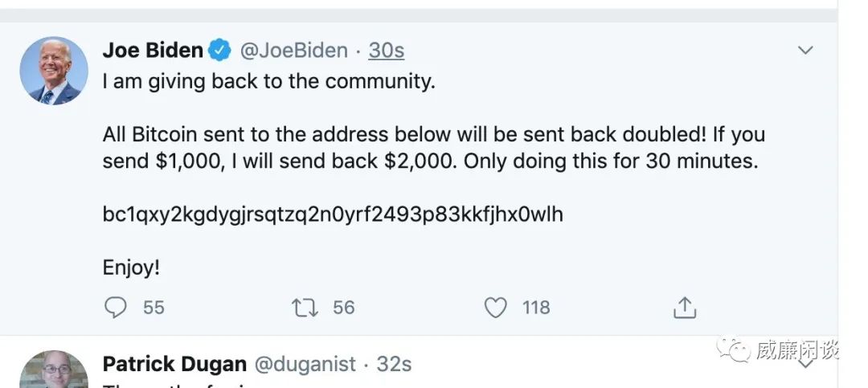
Task: Click the 30s timestamp link
Action: point(387,51)
